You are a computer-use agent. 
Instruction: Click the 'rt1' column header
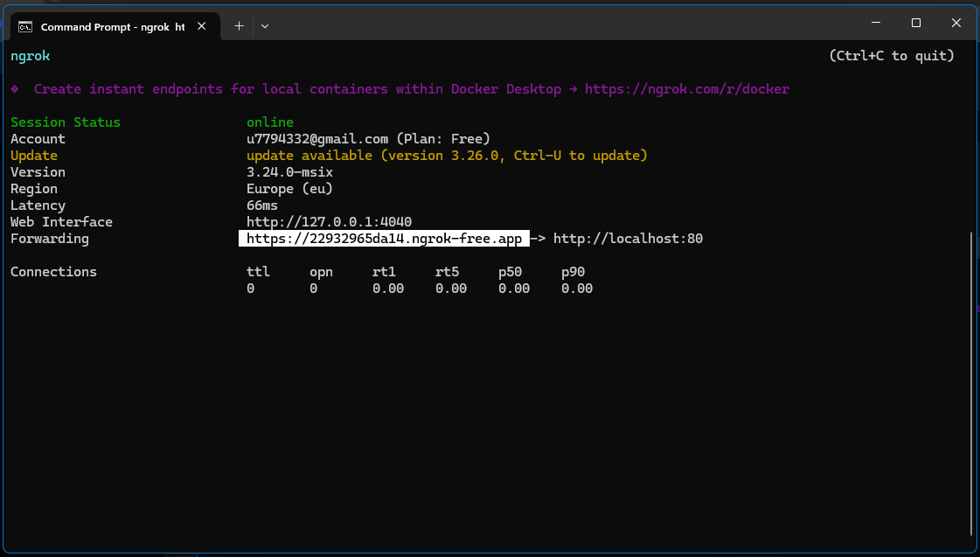tap(384, 271)
